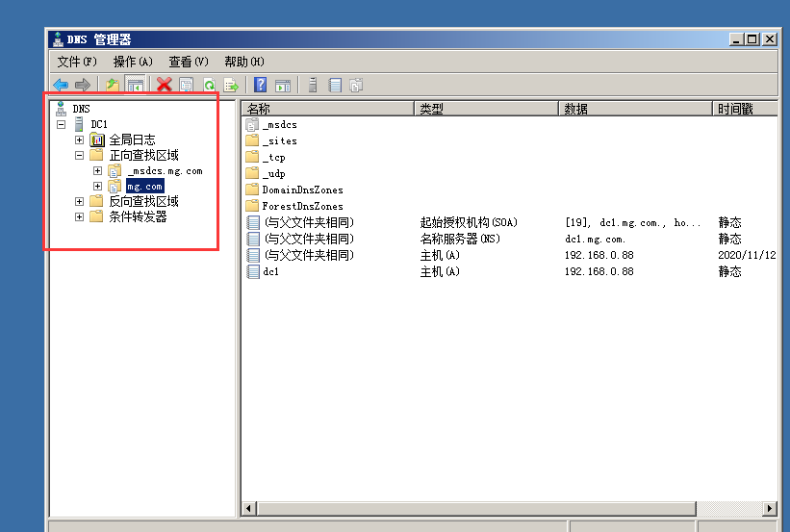This screenshot has width=790, height=532.
Task: Click the horizontal scrollbar right arrow
Action: click(x=770, y=508)
